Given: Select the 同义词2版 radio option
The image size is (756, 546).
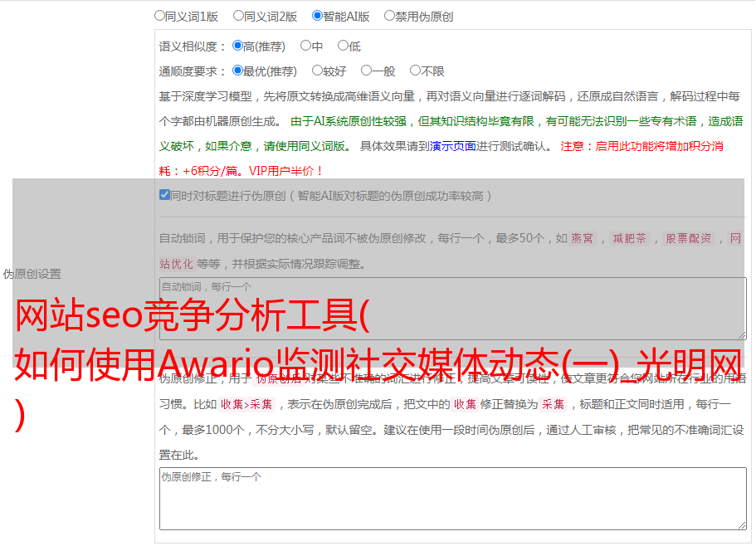Looking at the screenshot, I should tap(238, 16).
